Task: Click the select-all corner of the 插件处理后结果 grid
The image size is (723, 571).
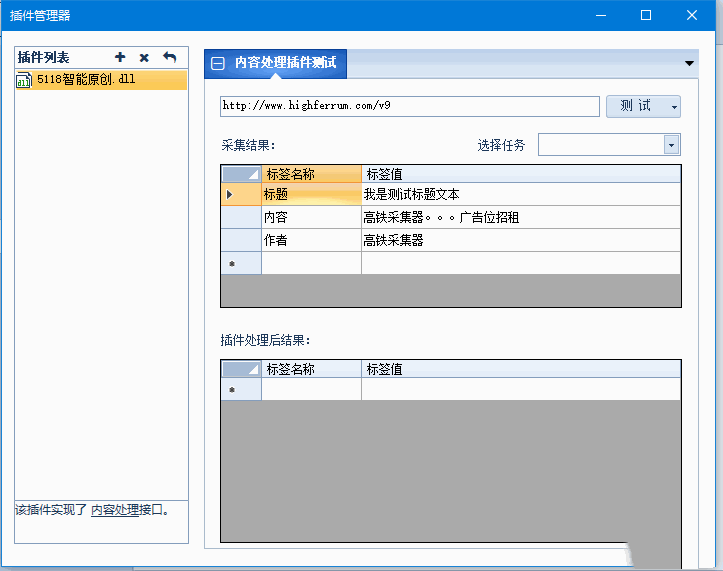Action: (240, 369)
